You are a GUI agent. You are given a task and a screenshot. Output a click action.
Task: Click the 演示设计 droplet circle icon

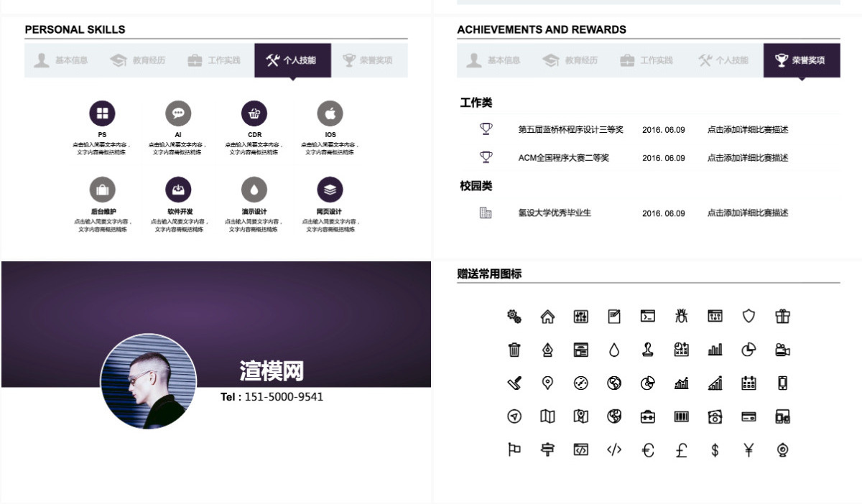[254, 190]
